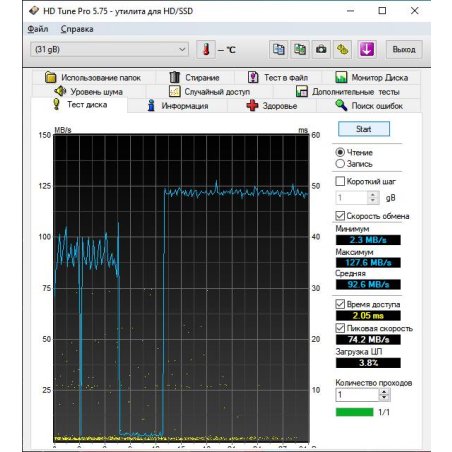Toggle the Время доступа checkbox
The width and height of the screenshot is (452, 452).
pos(340,304)
